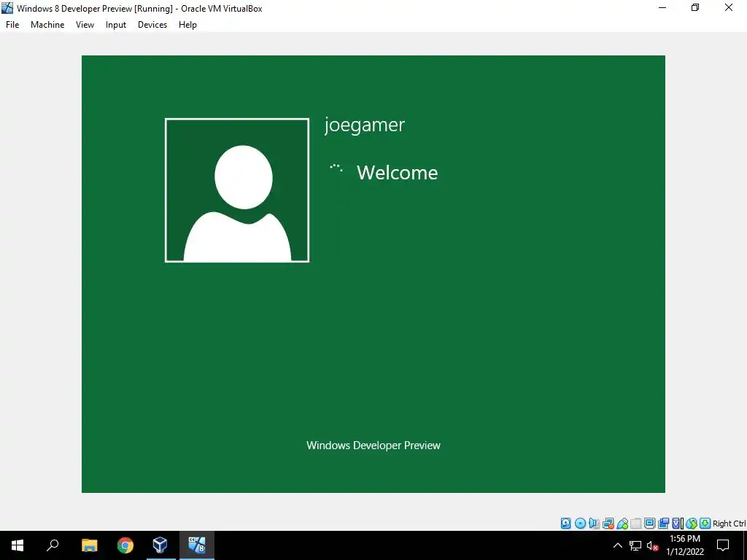
Task: Click the VirtualBox title bar window icon
Action: tap(7, 8)
